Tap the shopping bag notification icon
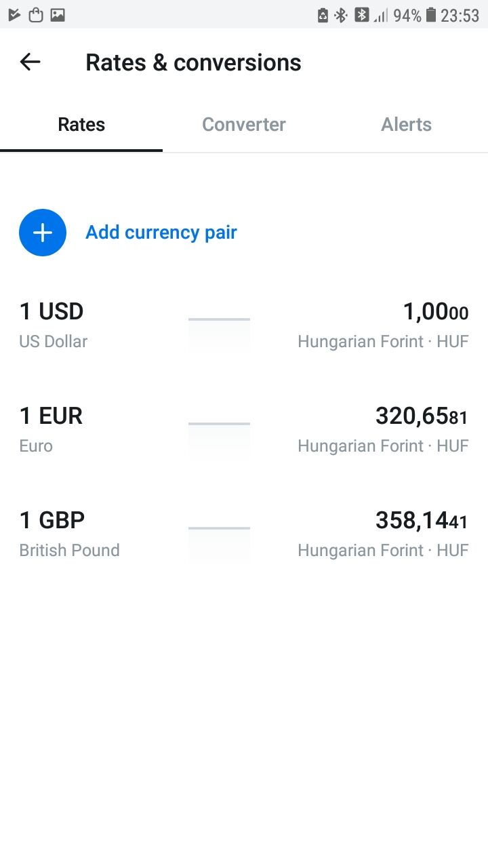Screen dimensions: 488x868 tap(36, 15)
